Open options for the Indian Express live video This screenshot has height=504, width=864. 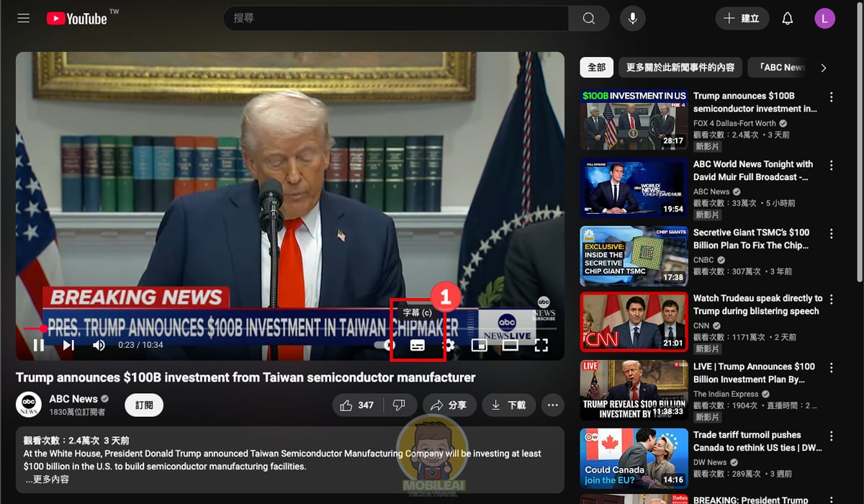[832, 368]
